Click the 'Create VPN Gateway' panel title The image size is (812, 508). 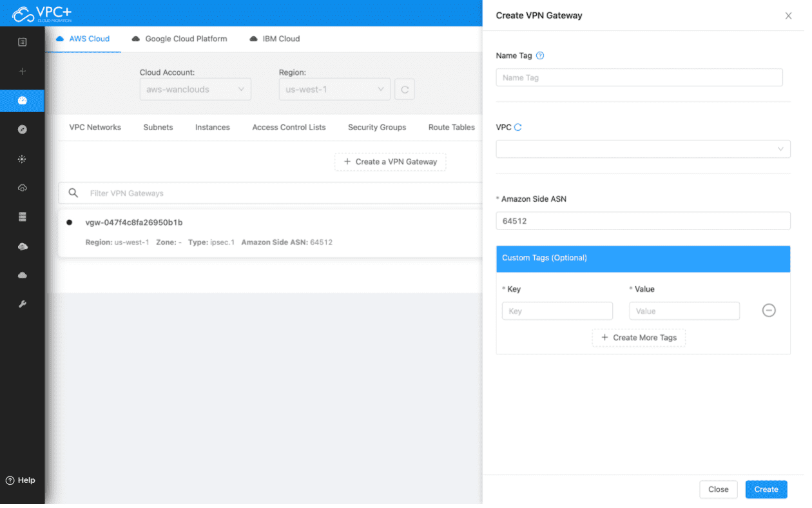tap(539, 15)
